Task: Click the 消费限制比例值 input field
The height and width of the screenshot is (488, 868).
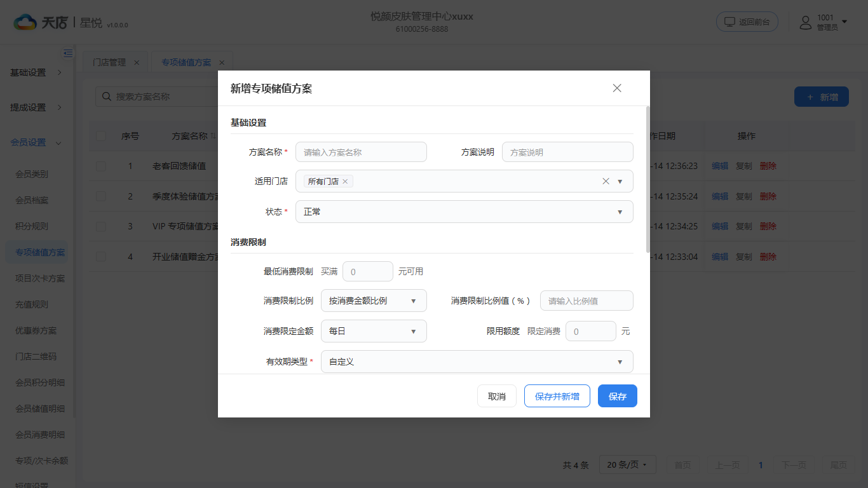Action: pos(587,301)
